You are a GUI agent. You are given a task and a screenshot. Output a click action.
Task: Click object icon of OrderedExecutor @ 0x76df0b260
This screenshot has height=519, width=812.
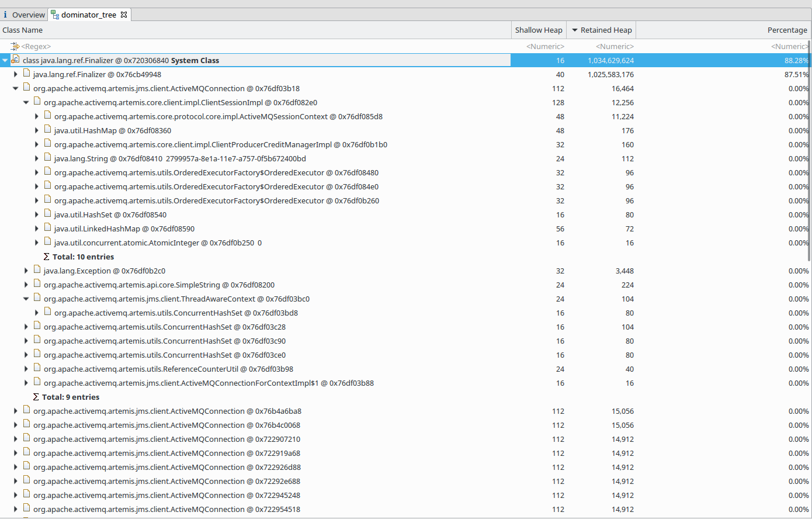click(47, 200)
